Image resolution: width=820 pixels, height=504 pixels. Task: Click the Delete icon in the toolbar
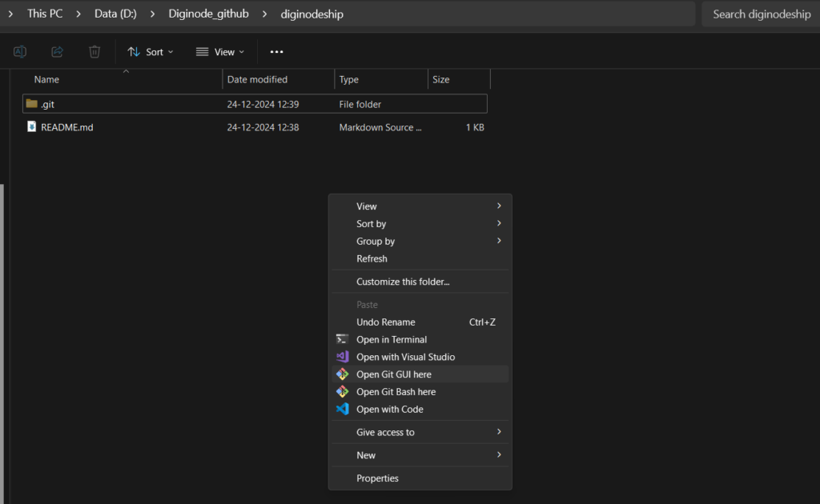coord(94,51)
